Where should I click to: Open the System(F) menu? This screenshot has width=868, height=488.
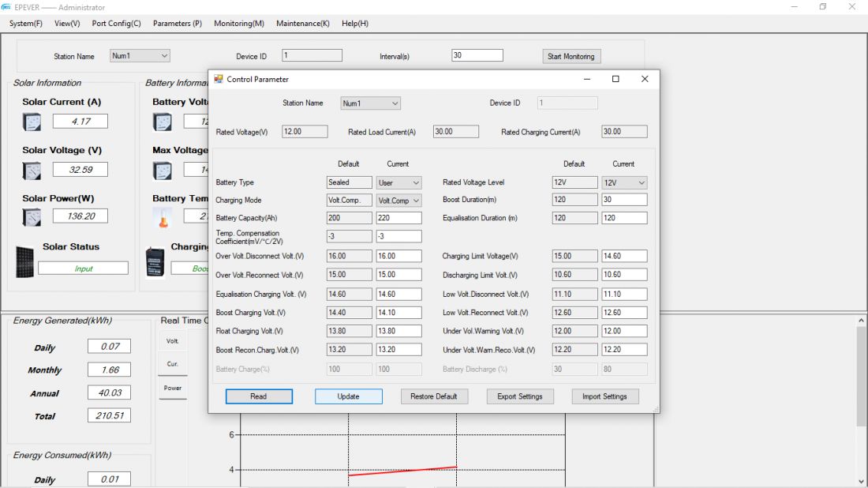pos(25,23)
